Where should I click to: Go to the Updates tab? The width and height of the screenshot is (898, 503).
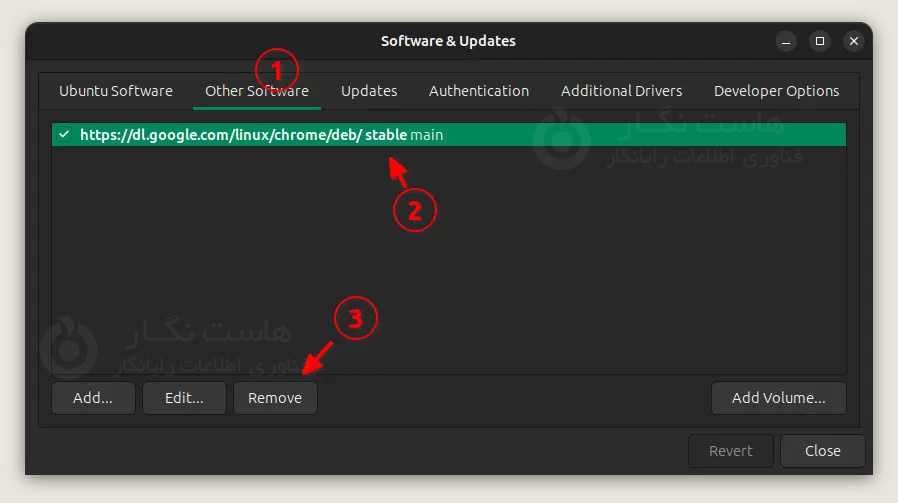click(x=369, y=91)
